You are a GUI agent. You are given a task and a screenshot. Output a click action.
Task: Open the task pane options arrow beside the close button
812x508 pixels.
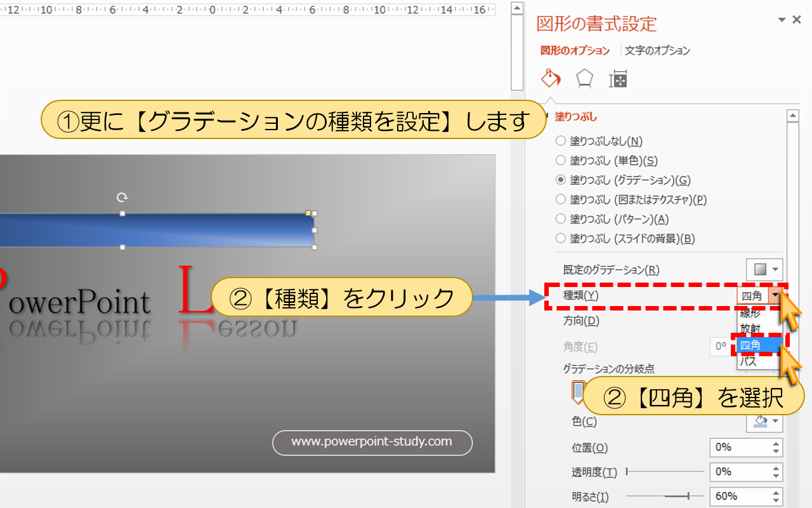782,20
